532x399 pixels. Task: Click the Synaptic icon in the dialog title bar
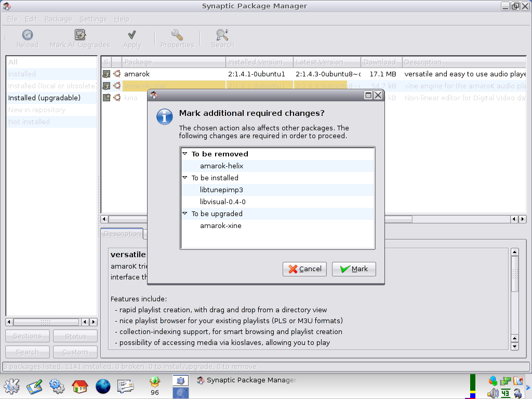click(154, 96)
